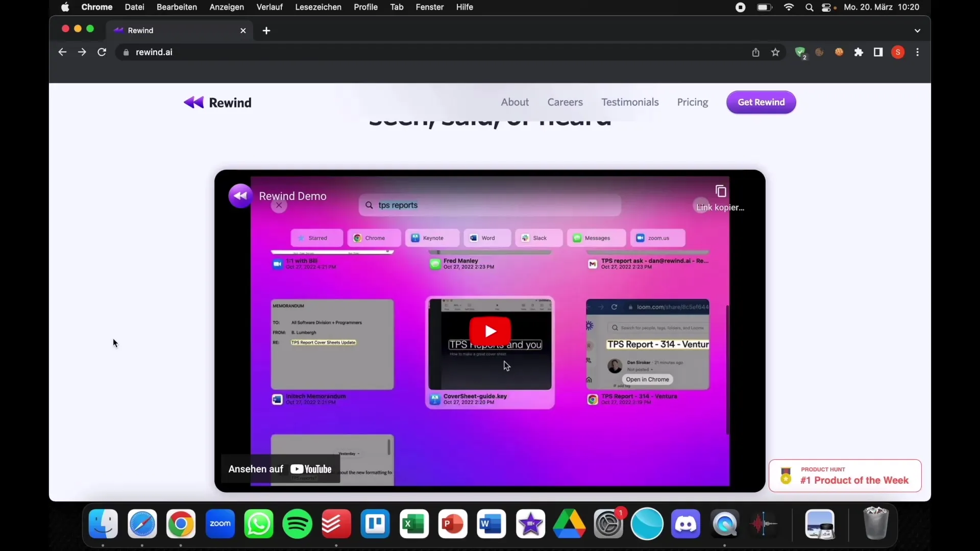980x551 pixels.
Task: Open the Anzeigen menu
Action: pyautogui.click(x=227, y=7)
